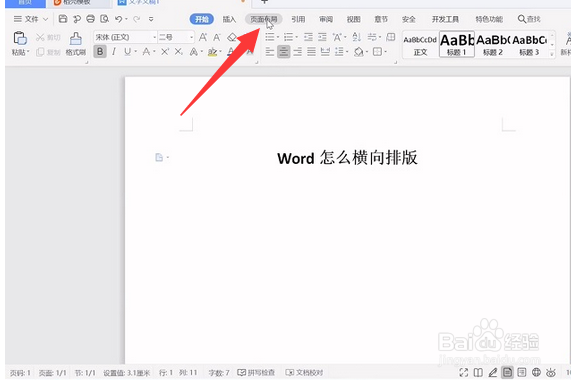The image size is (571, 380).
Task: Open the 页面布局 (Page Layout) tab
Action: pyautogui.click(x=264, y=19)
